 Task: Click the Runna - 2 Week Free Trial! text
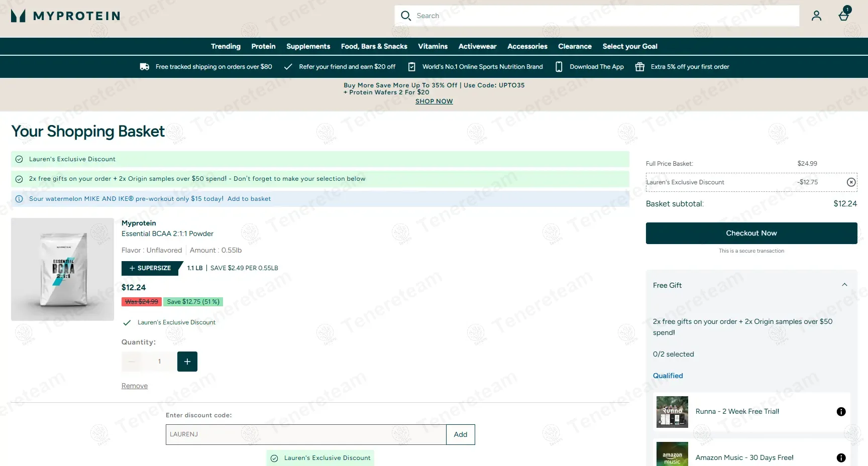737,412
